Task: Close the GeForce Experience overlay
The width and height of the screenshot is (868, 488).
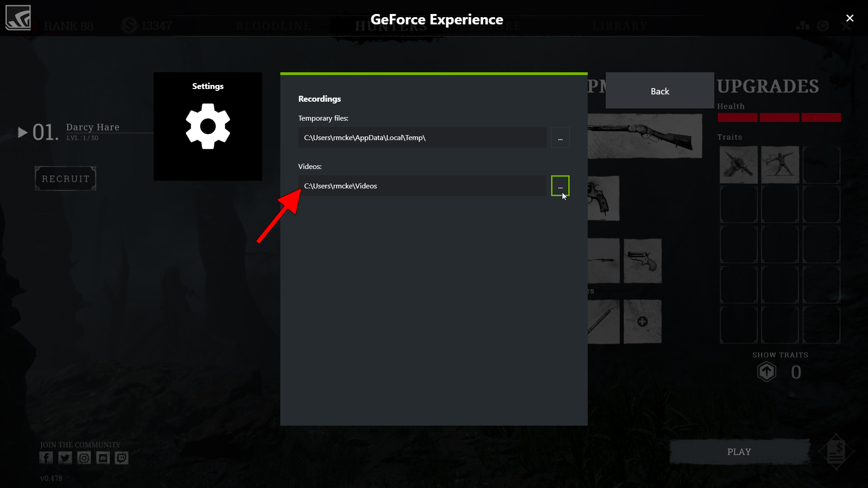Action: 850,18
